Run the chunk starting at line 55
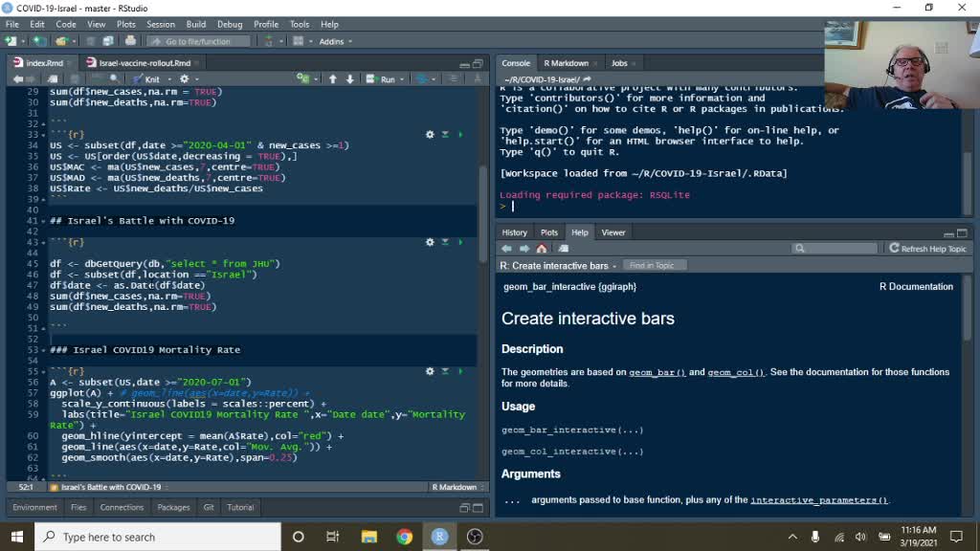980x551 pixels. pyautogui.click(x=460, y=371)
